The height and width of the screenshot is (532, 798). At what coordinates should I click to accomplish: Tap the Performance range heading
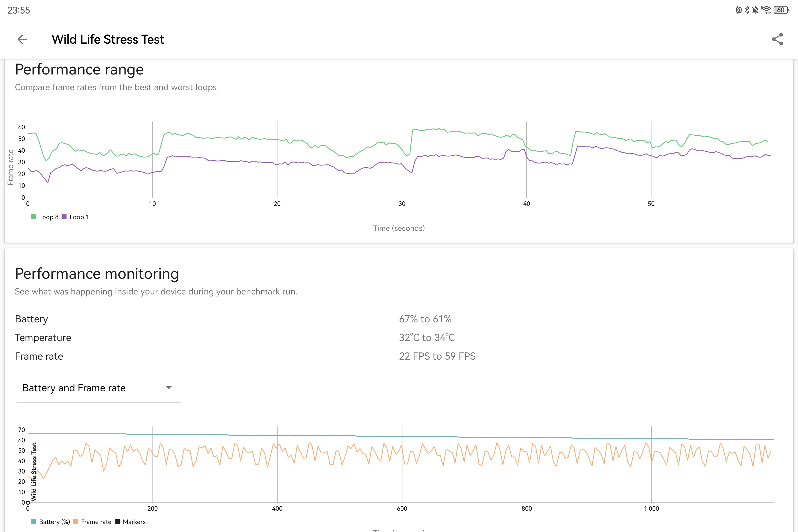click(x=79, y=69)
